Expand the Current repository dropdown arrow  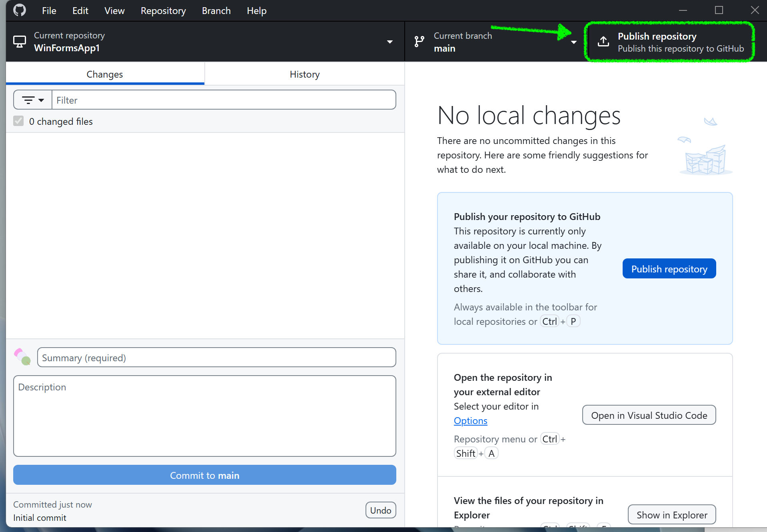pos(389,42)
